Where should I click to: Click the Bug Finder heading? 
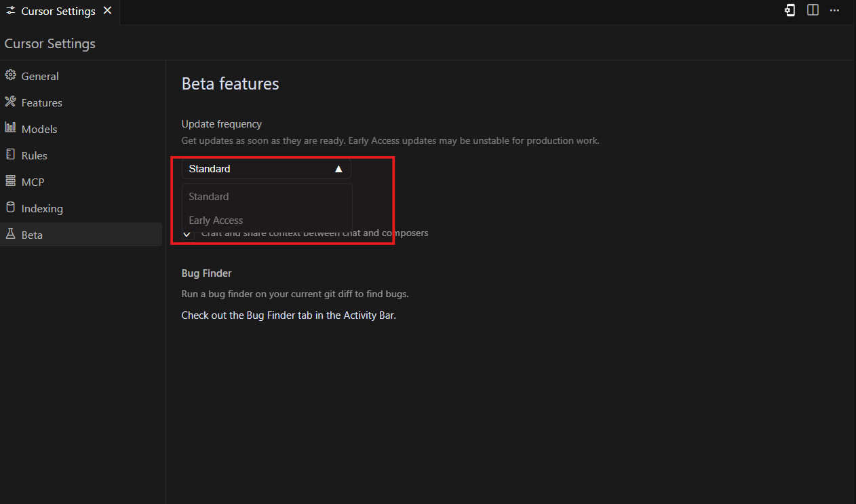tap(206, 273)
